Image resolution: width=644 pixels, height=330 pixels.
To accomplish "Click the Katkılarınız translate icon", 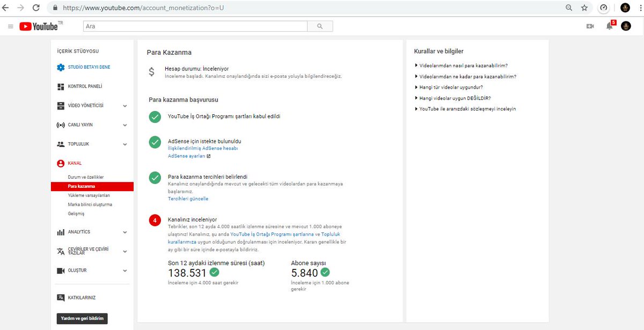I will click(x=61, y=298).
